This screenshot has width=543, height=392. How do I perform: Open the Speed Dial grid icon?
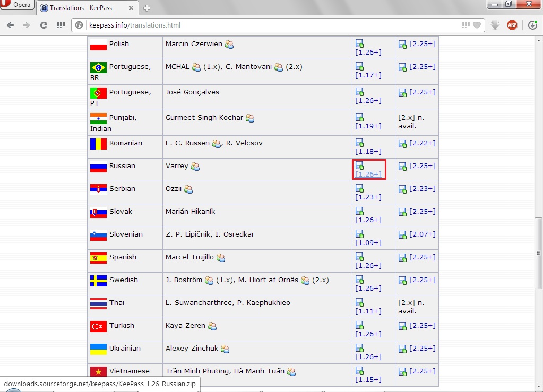[x=61, y=25]
